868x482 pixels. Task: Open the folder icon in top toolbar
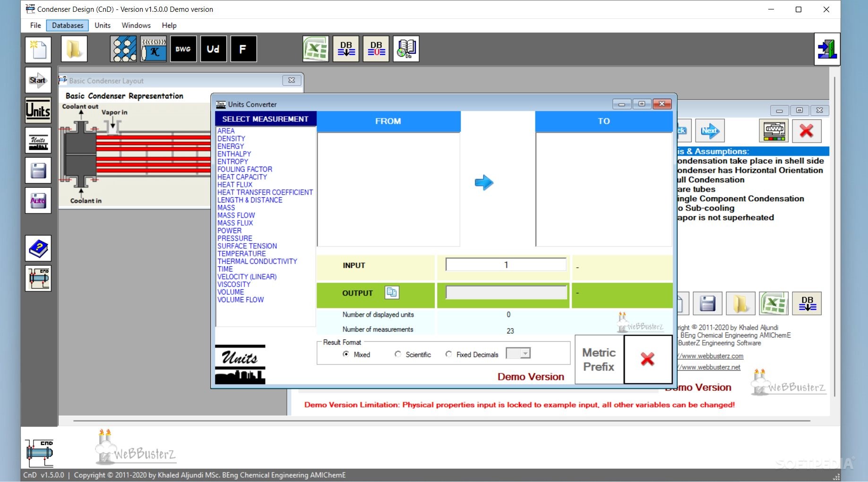[74, 49]
